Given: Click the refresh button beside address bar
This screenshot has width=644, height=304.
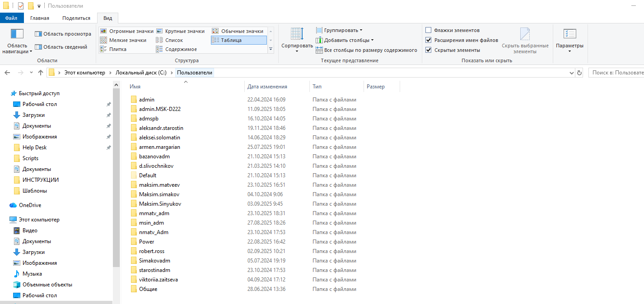Looking at the screenshot, I should coord(579,73).
